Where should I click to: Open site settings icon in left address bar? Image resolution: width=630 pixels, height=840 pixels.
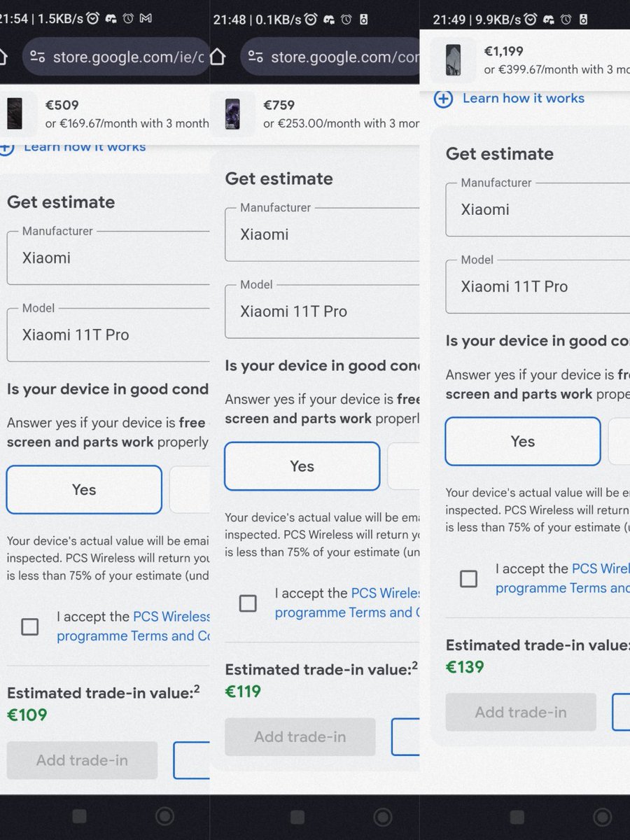pos(38,57)
